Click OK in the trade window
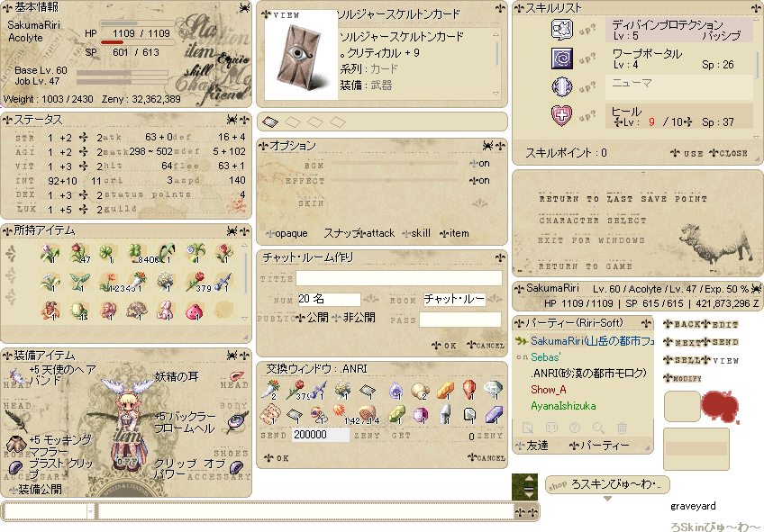The width and height of the screenshot is (764, 532). click(277, 458)
